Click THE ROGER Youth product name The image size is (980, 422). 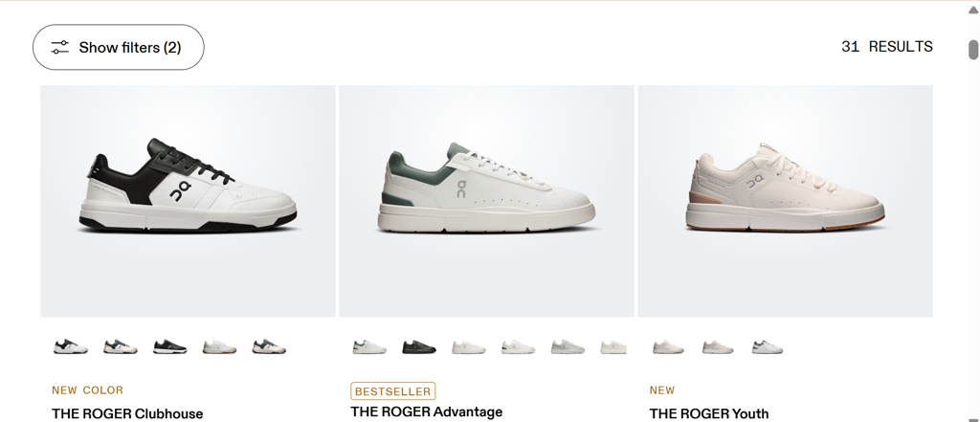709,413
